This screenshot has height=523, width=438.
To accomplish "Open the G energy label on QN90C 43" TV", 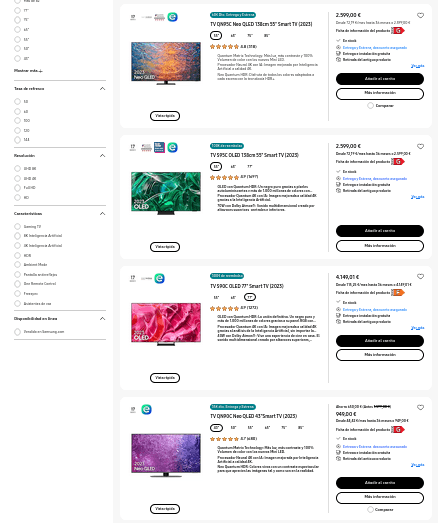I will (x=398, y=430).
